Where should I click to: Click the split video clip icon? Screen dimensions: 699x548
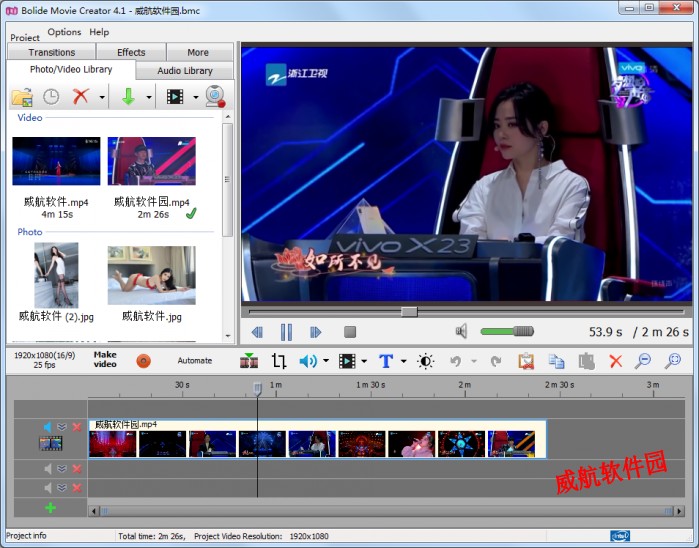point(249,361)
